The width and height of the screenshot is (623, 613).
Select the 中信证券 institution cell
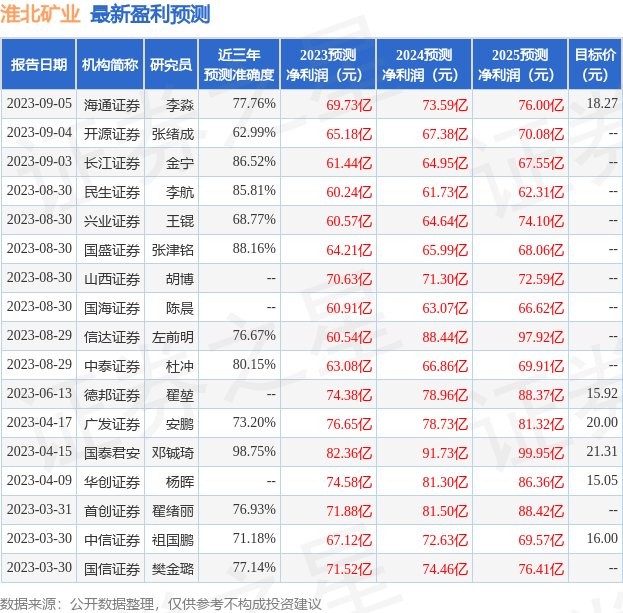pos(112,540)
